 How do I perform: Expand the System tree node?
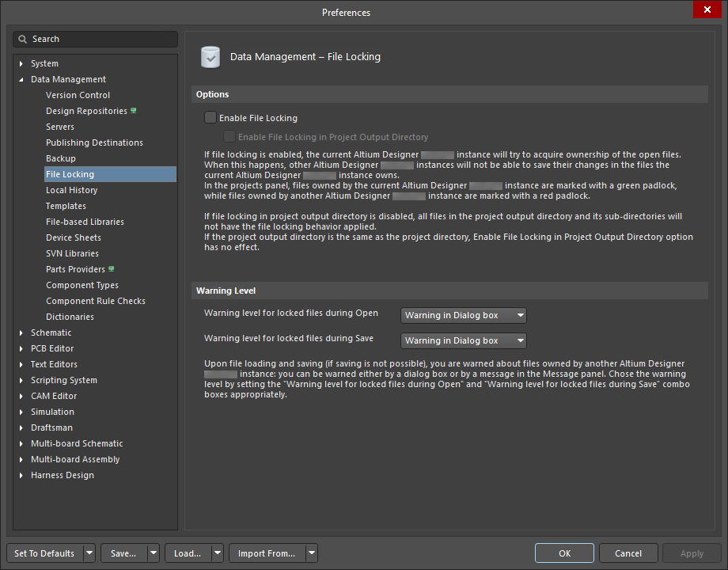(x=21, y=63)
